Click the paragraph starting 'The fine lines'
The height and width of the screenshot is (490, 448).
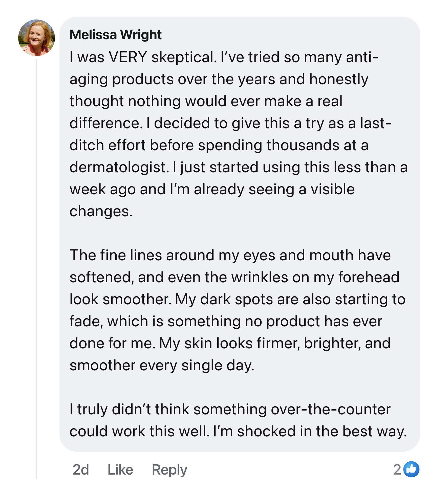(228, 310)
